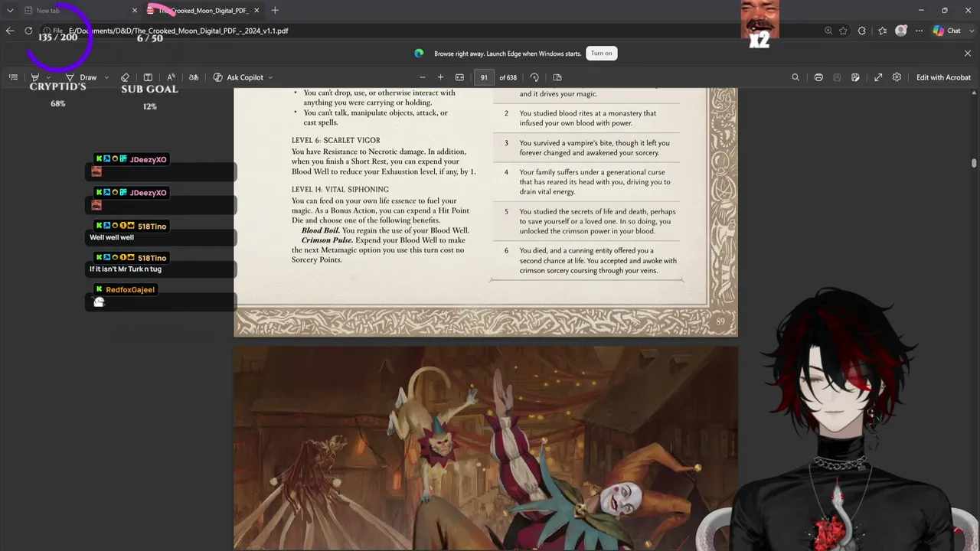Screen dimensions: 980x551
Task: Save the PDF as a copy
Action: point(855,77)
